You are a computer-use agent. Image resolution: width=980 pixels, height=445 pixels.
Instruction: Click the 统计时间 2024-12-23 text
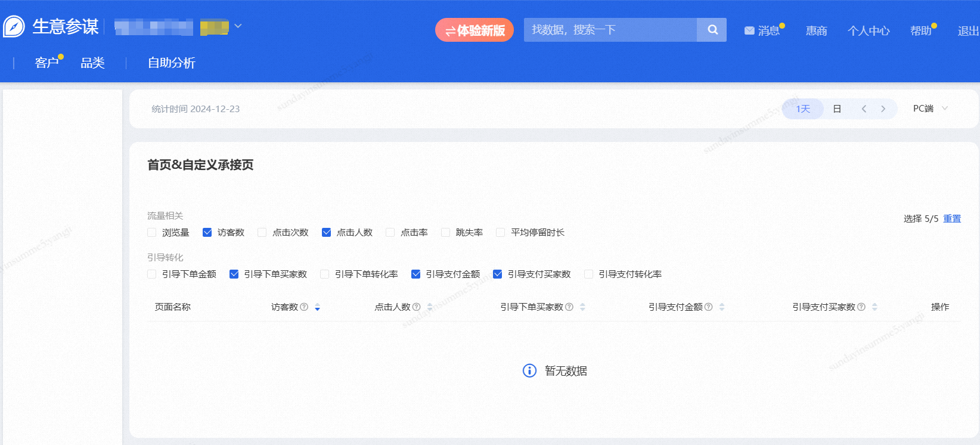196,109
